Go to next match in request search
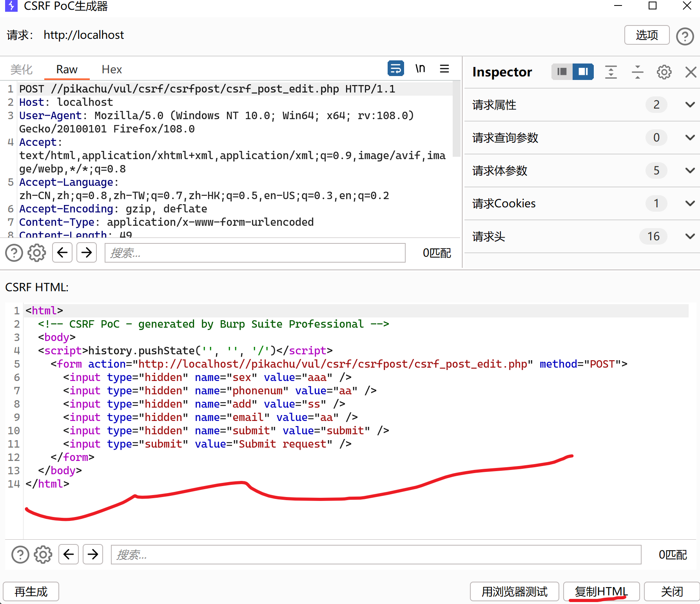This screenshot has width=700, height=604. point(87,252)
